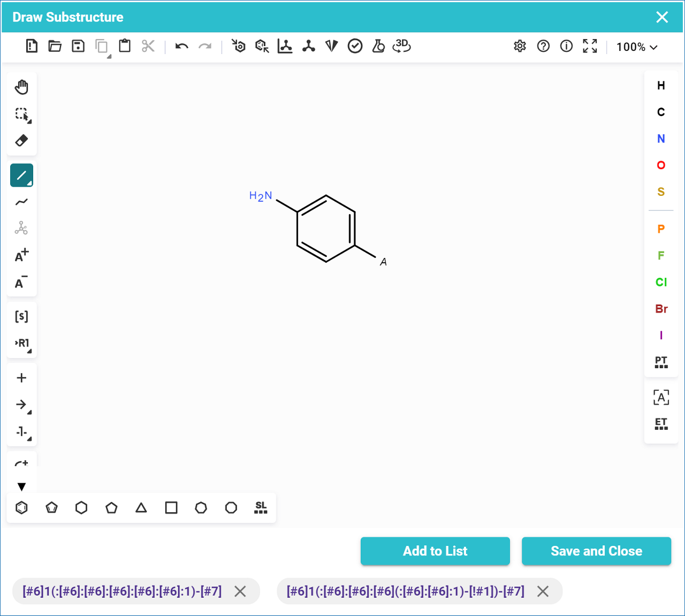Expand the hidden left toolbar tools arrow
The width and height of the screenshot is (685, 616).
21,486
